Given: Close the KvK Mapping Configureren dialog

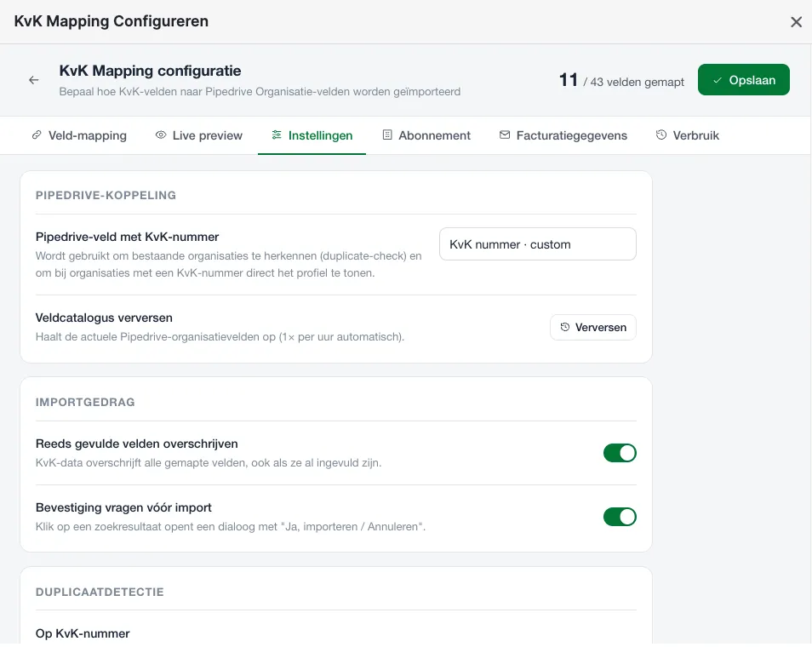Looking at the screenshot, I should point(796,22).
